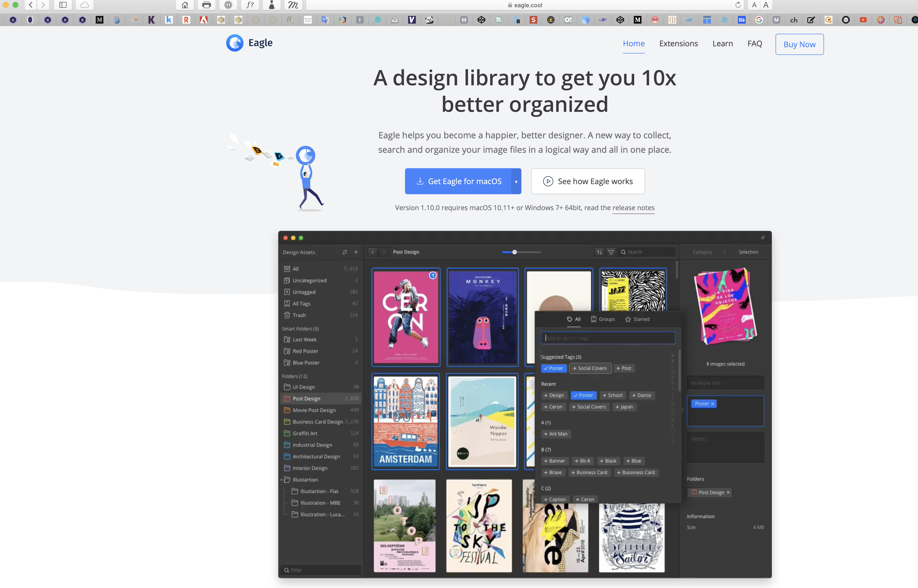The image size is (918, 588).
Task: Toggle the Social Covers suggested tag
Action: pyautogui.click(x=590, y=368)
